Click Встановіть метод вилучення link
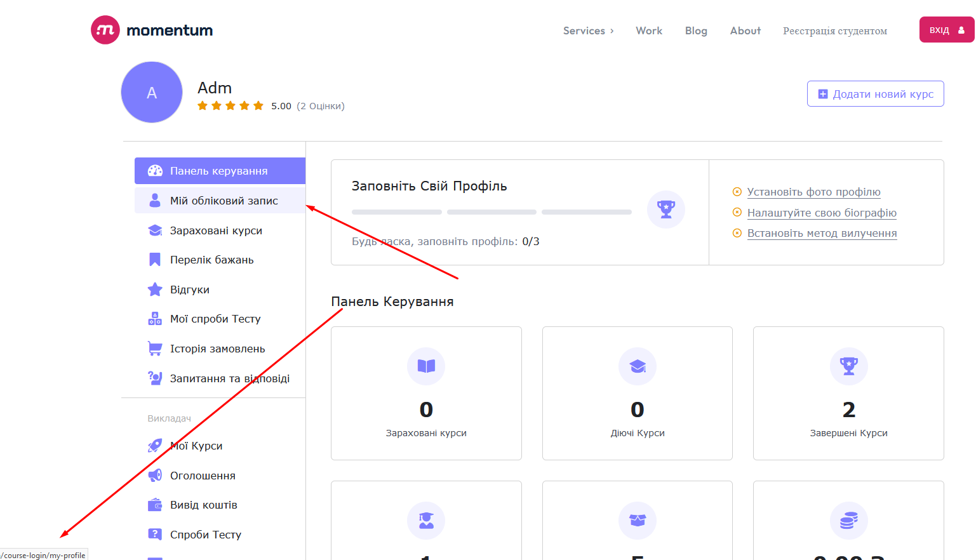 tap(822, 233)
